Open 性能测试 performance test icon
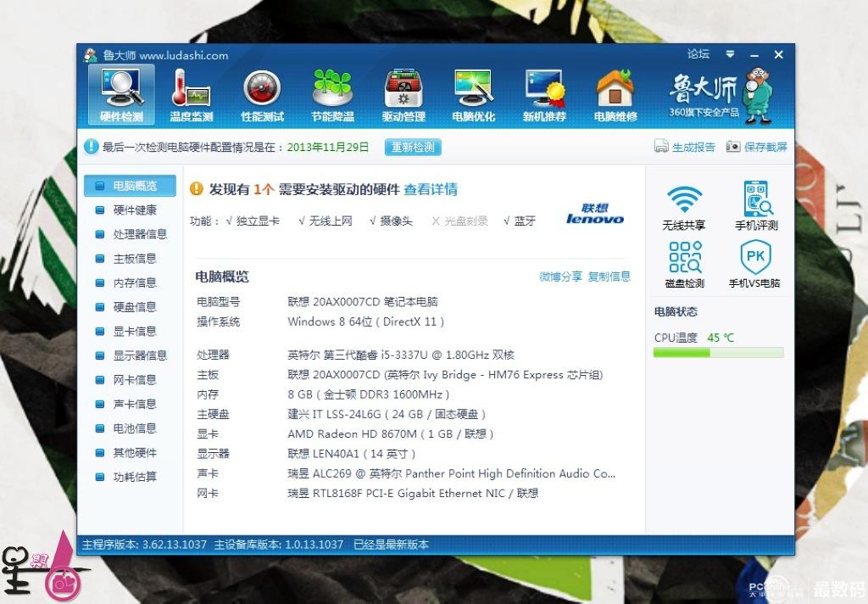868x604 pixels. click(263, 95)
